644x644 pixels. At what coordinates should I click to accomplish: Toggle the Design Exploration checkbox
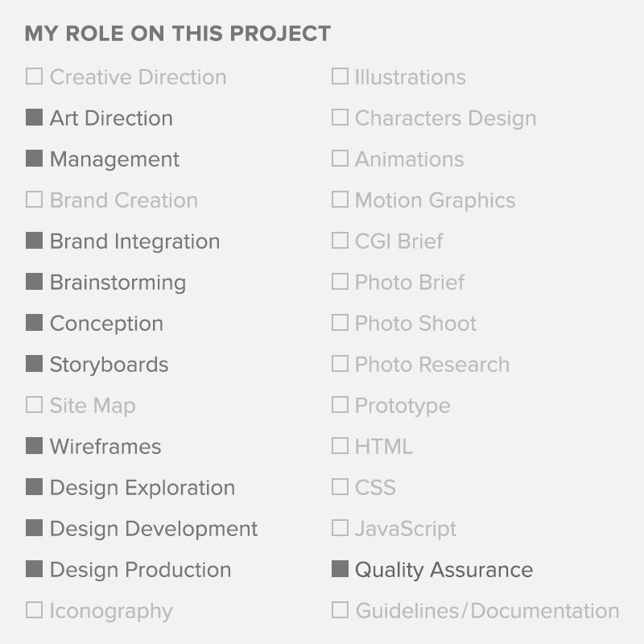point(34,487)
